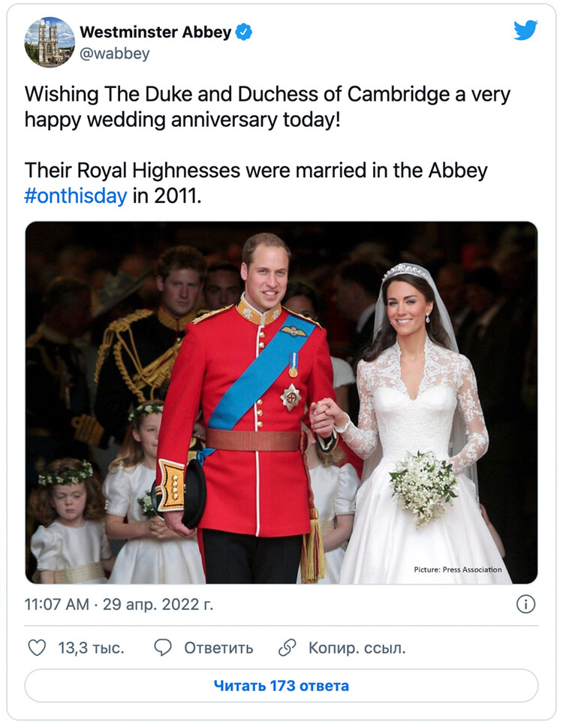Click the "Ответить" reply label

tap(218, 648)
